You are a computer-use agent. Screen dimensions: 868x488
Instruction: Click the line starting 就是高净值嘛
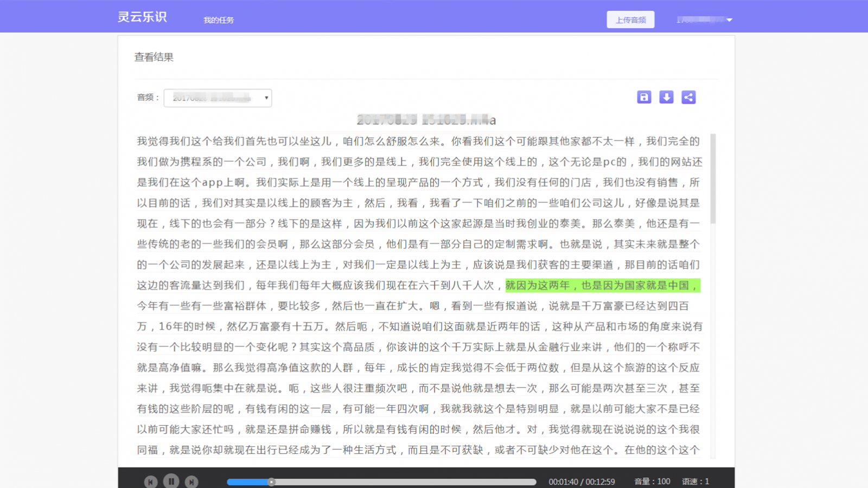click(x=418, y=368)
